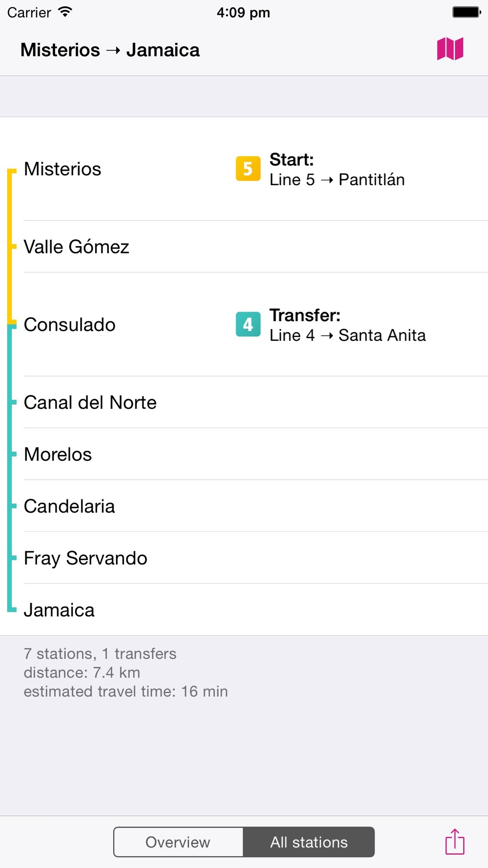
Task: Tap the Morelos station row
Action: [244, 454]
